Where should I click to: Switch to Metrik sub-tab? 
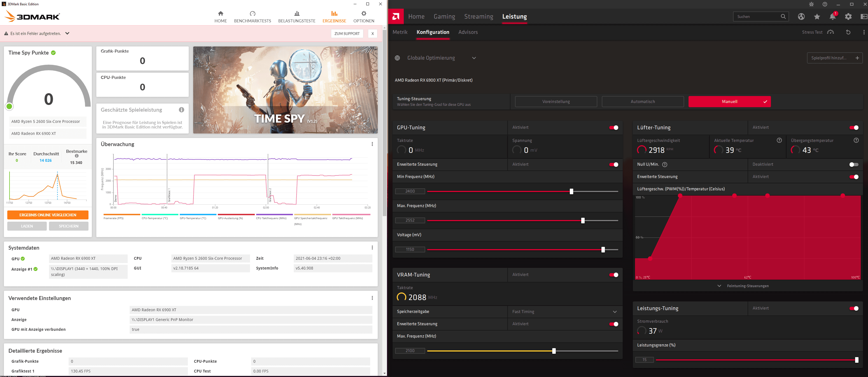tap(400, 32)
